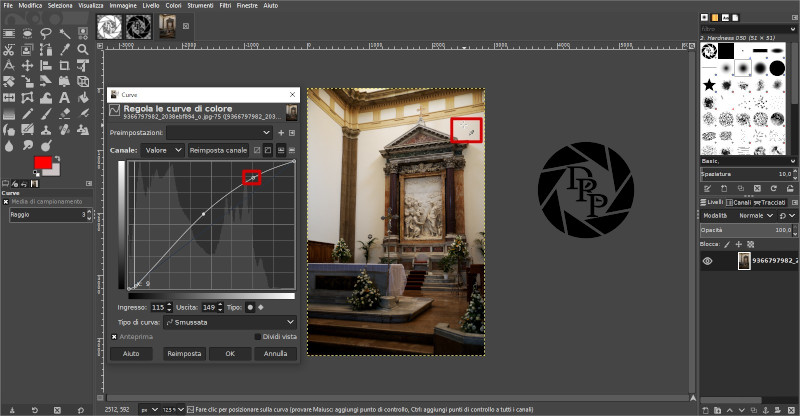The width and height of the screenshot is (800, 416).
Task: Confirm curves with the OK button
Action: [x=230, y=353]
